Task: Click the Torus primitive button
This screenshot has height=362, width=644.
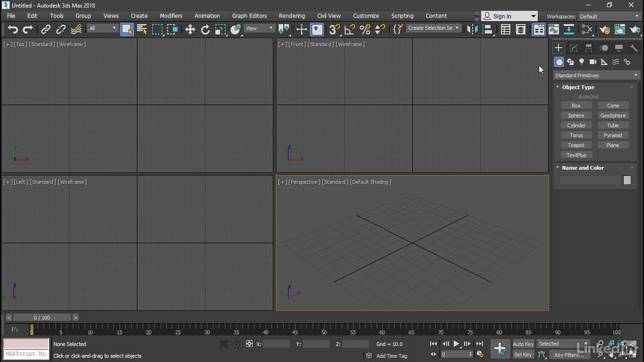Action: tap(576, 135)
